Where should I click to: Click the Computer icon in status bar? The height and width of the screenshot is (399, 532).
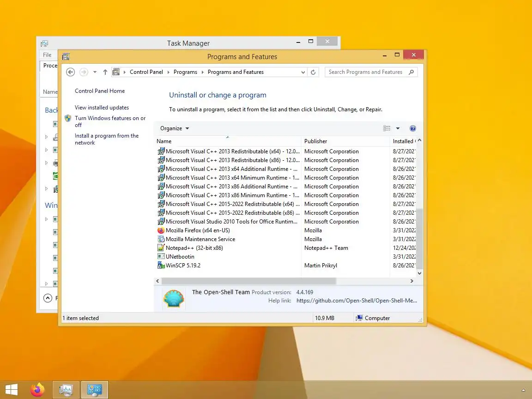point(359,318)
